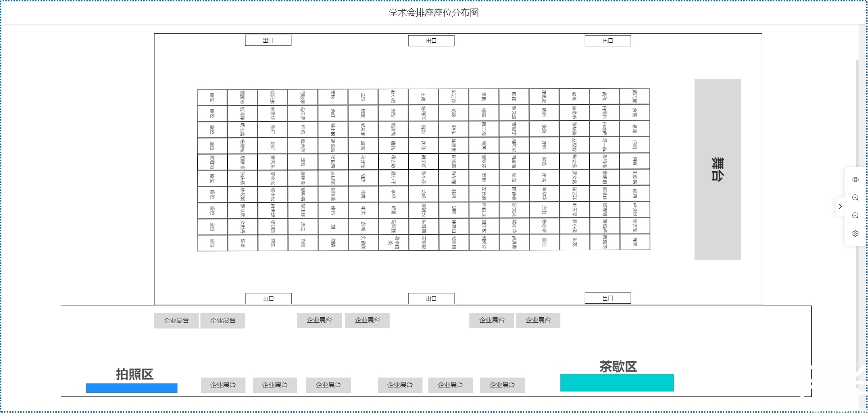The image size is (868, 414).
Task: Select seat 冯伯蓉
Action: 303,113
